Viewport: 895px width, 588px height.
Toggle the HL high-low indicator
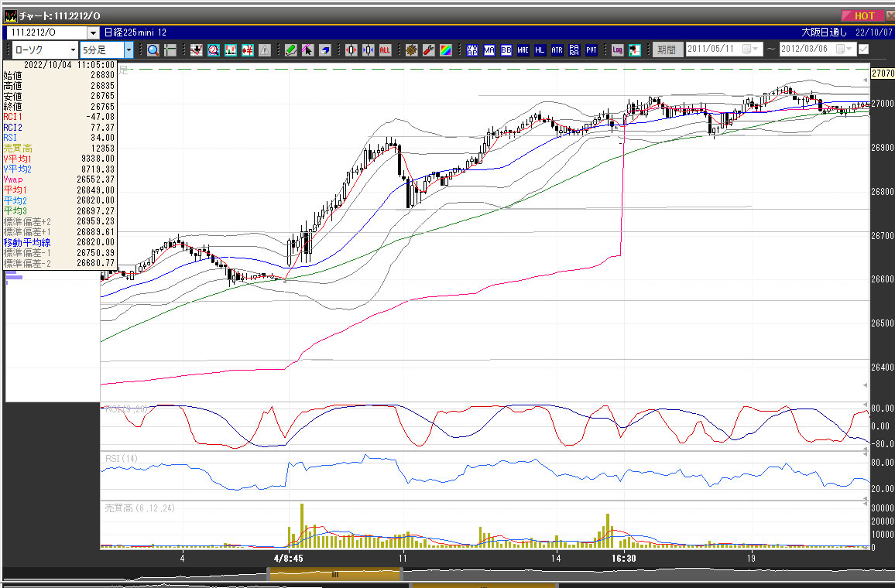[540, 50]
